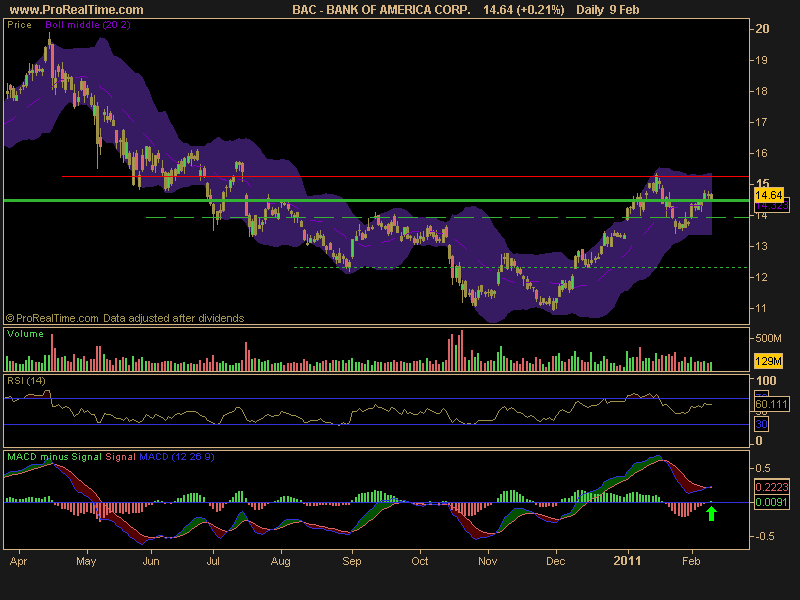Click the Daily 9 Feb timeframe label

point(608,10)
